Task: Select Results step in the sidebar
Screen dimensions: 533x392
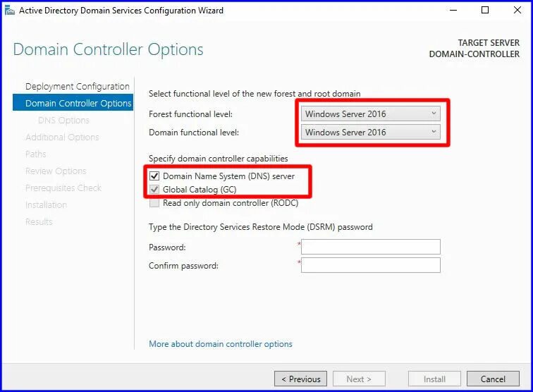Action: [x=39, y=221]
